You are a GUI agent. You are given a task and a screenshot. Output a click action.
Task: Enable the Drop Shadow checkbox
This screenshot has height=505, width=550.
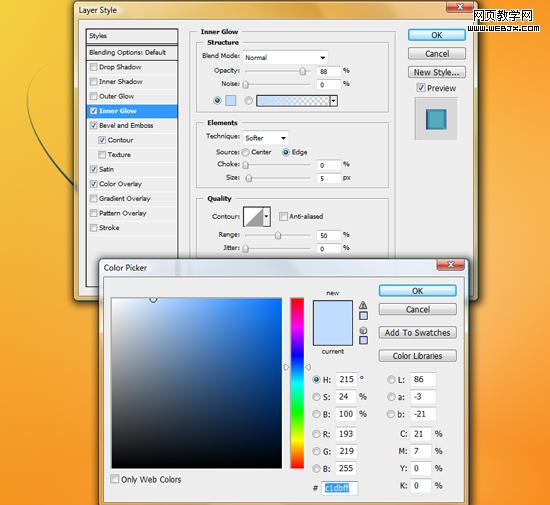[x=94, y=67]
